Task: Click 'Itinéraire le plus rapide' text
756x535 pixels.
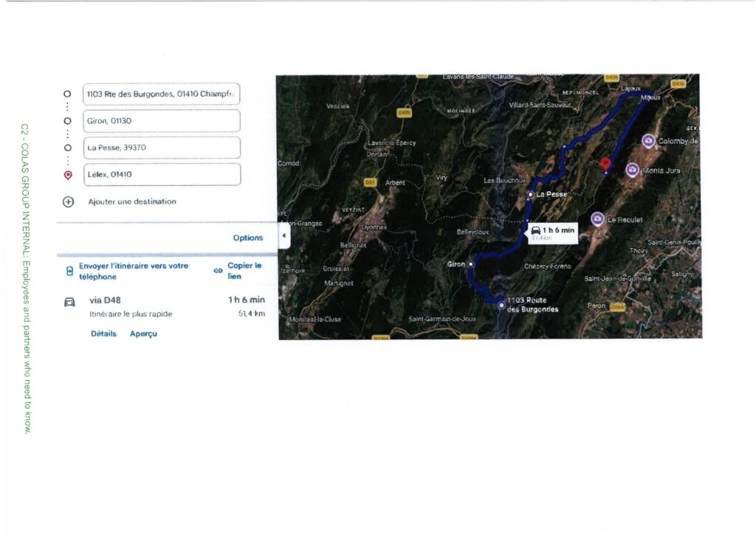Action: (x=131, y=314)
